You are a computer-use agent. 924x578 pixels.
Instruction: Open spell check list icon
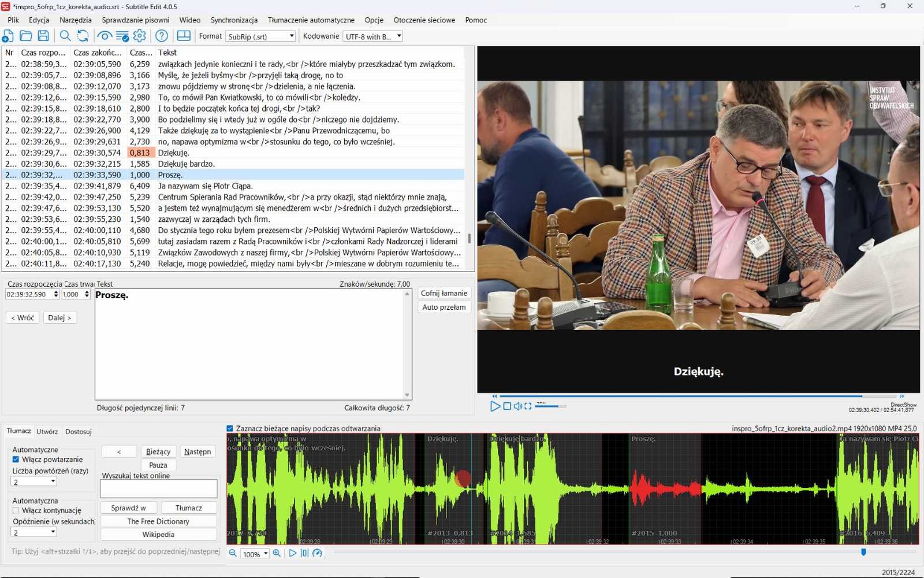tap(122, 36)
